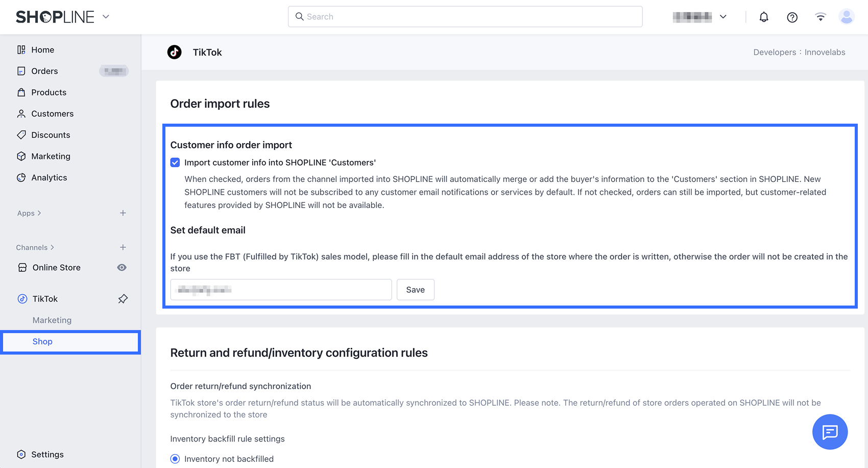Open the notifications bell
868x468 pixels.
click(x=764, y=17)
